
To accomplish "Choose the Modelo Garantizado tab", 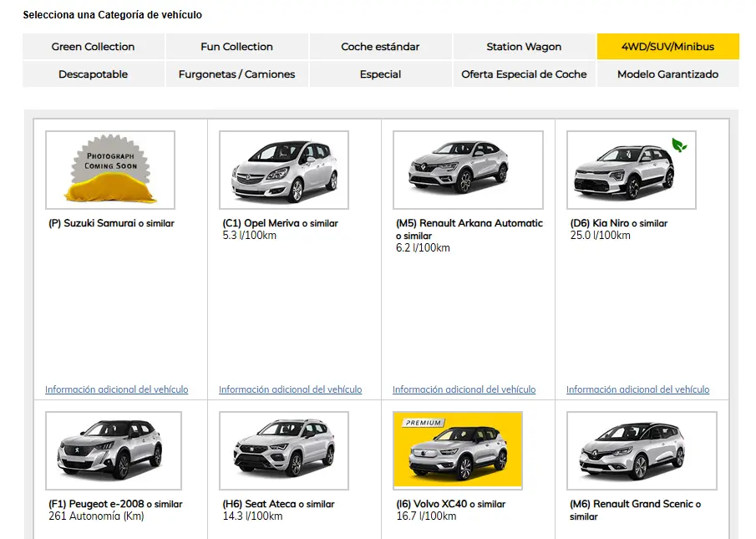I will tap(667, 74).
